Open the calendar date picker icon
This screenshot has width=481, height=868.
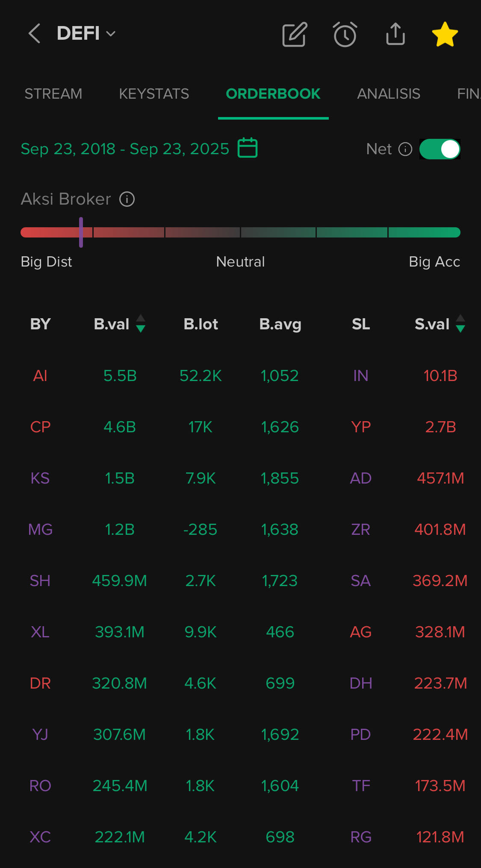248,148
